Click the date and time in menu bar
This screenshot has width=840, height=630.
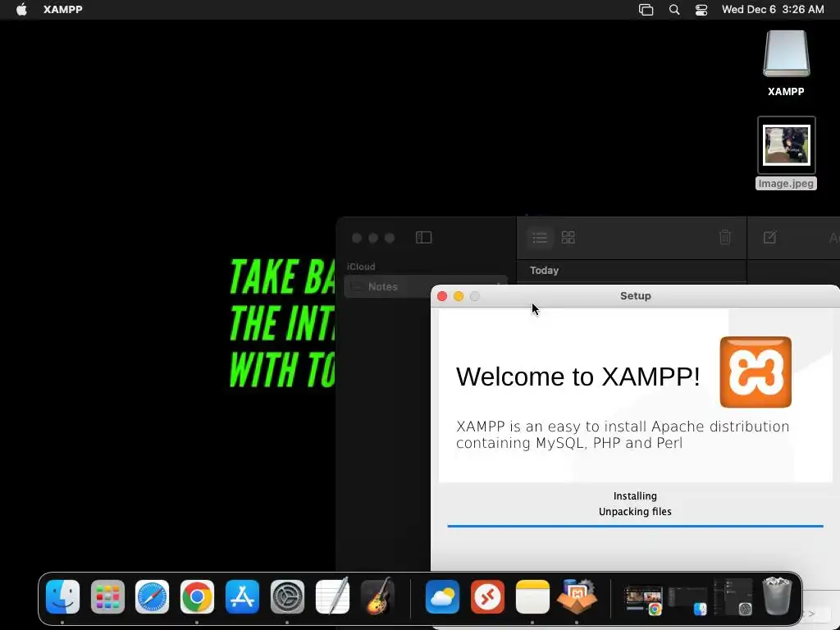(x=773, y=10)
